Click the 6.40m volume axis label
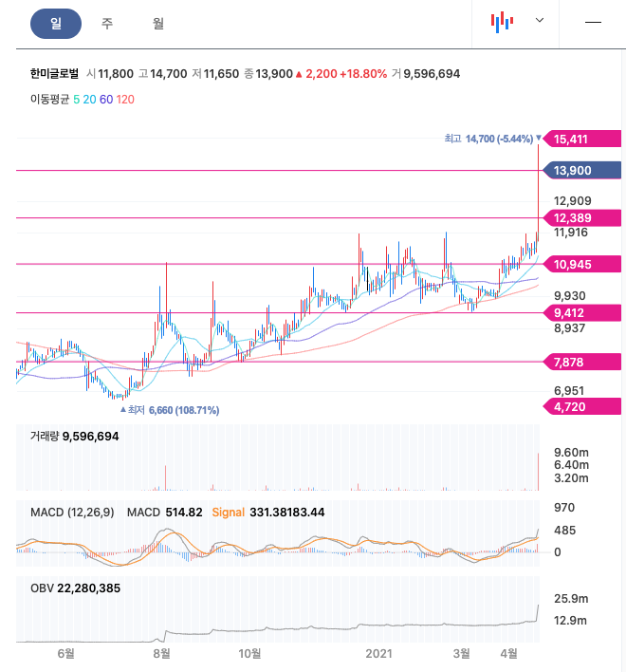Viewport: 626px width, 672px height. (571, 464)
